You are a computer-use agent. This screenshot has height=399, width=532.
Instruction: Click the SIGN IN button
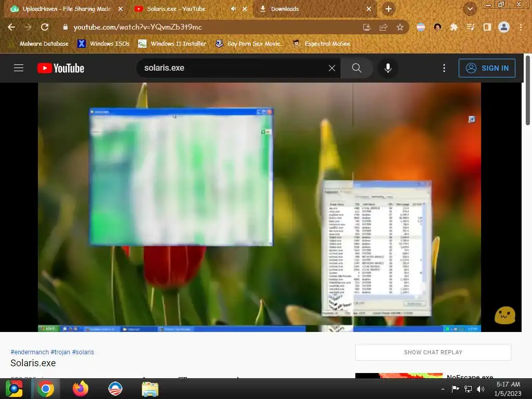(x=487, y=68)
